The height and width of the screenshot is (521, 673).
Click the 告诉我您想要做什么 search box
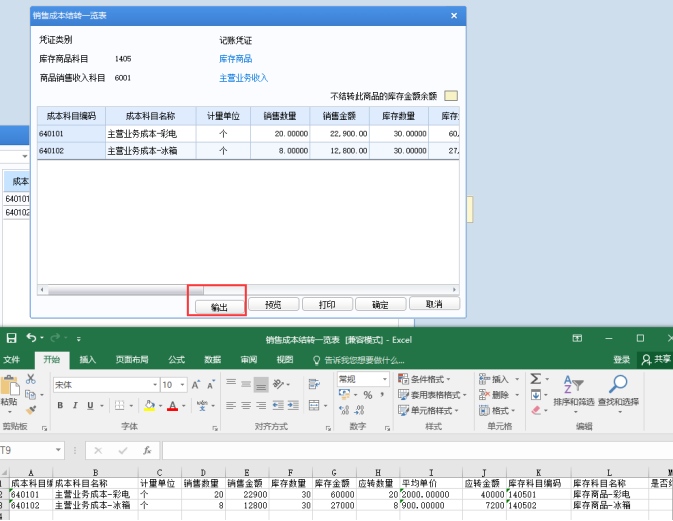pyautogui.click(x=358, y=360)
